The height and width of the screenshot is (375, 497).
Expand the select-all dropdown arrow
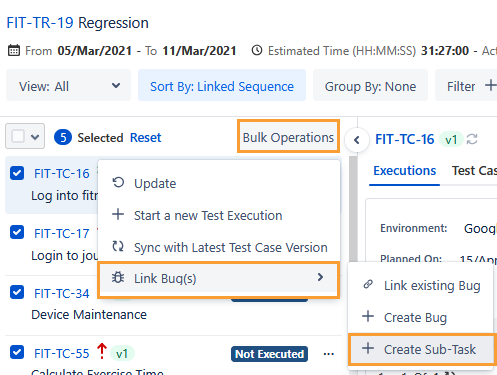tap(35, 137)
